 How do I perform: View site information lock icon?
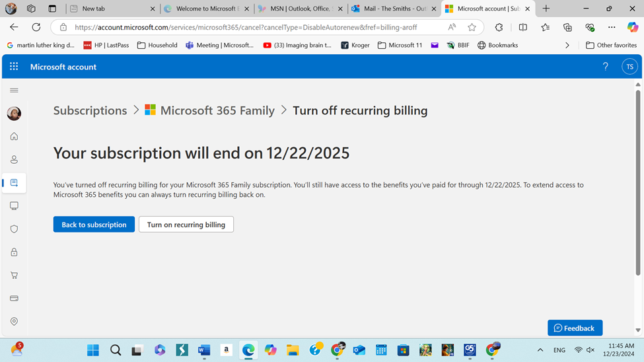pos(63,27)
